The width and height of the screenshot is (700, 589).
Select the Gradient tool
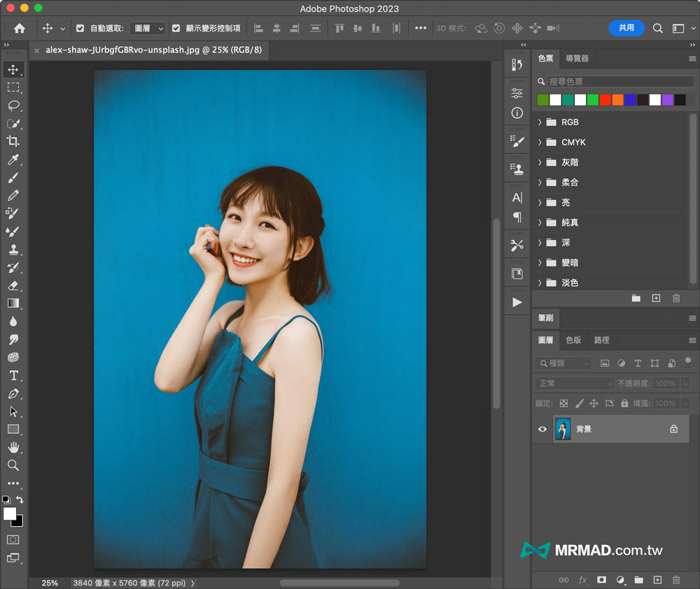[x=13, y=304]
